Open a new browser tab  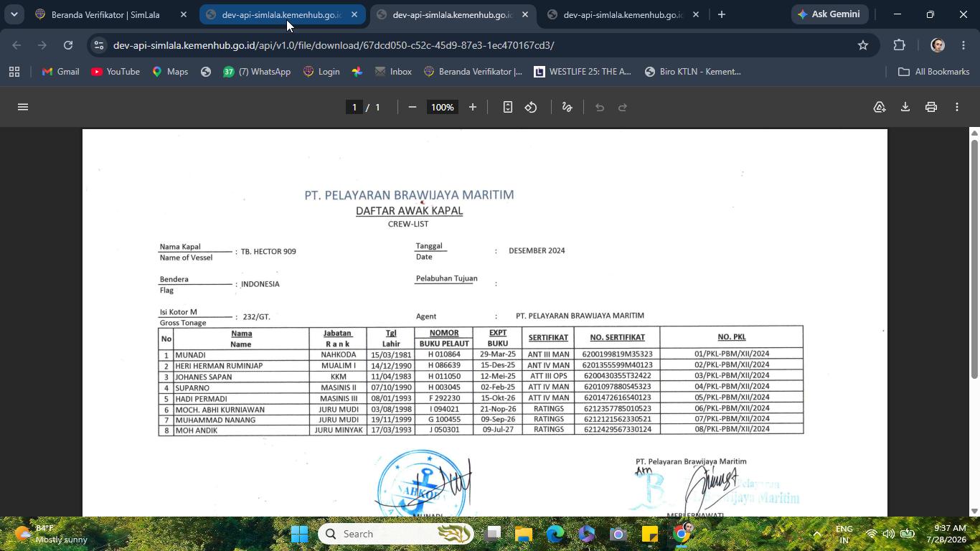tap(722, 14)
